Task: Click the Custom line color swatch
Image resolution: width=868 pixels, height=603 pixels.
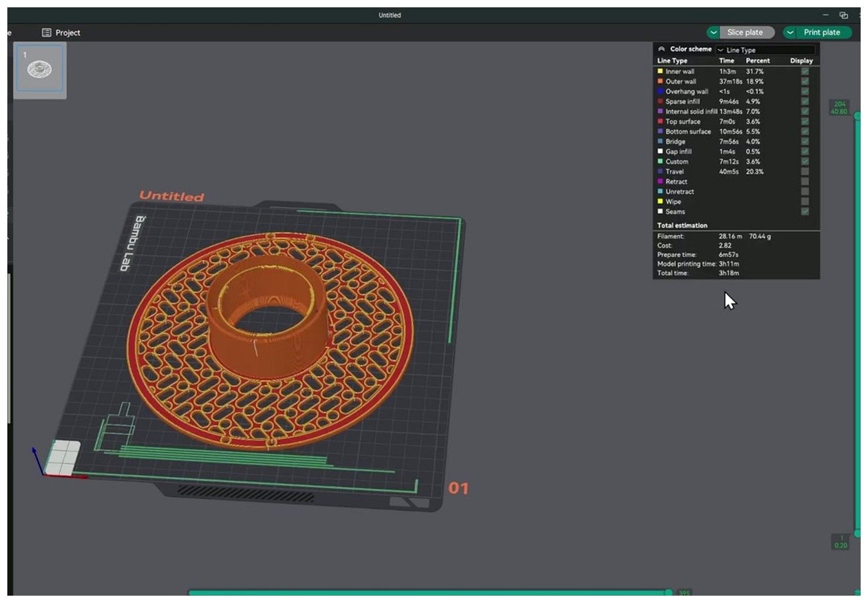Action: coord(660,161)
